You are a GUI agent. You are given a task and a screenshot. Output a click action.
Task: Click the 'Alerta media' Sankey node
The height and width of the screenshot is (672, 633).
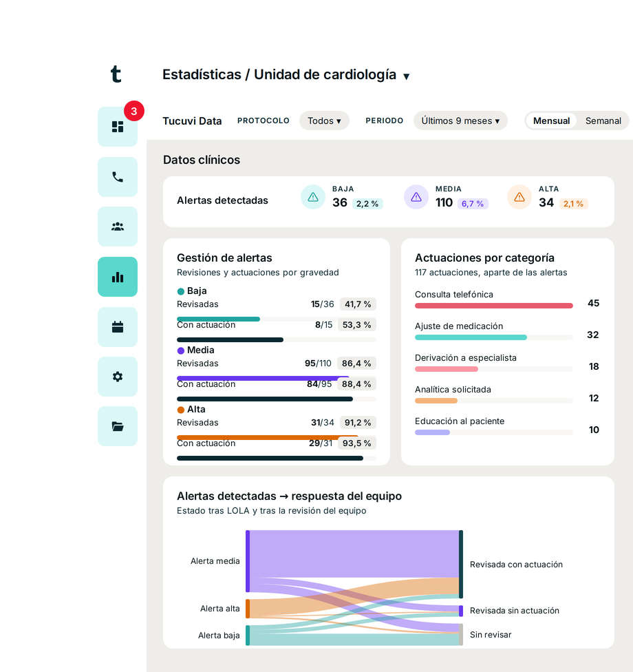[248, 561]
